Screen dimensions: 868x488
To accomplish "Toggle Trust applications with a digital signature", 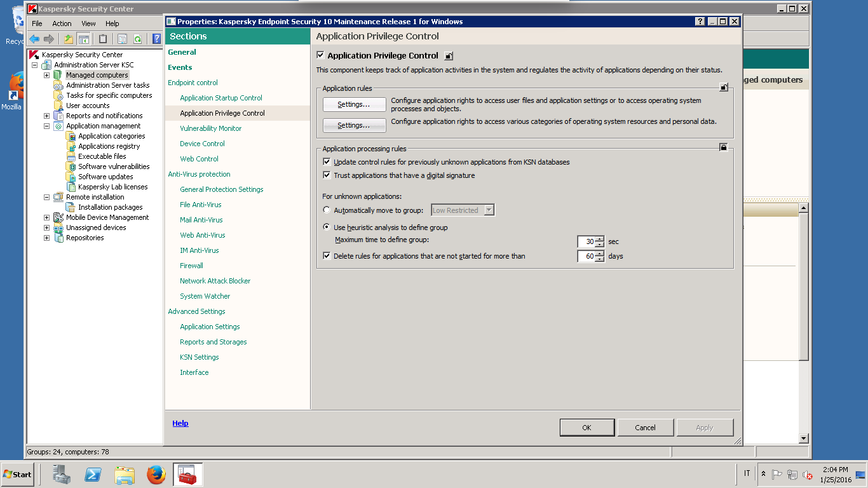I will [x=327, y=175].
